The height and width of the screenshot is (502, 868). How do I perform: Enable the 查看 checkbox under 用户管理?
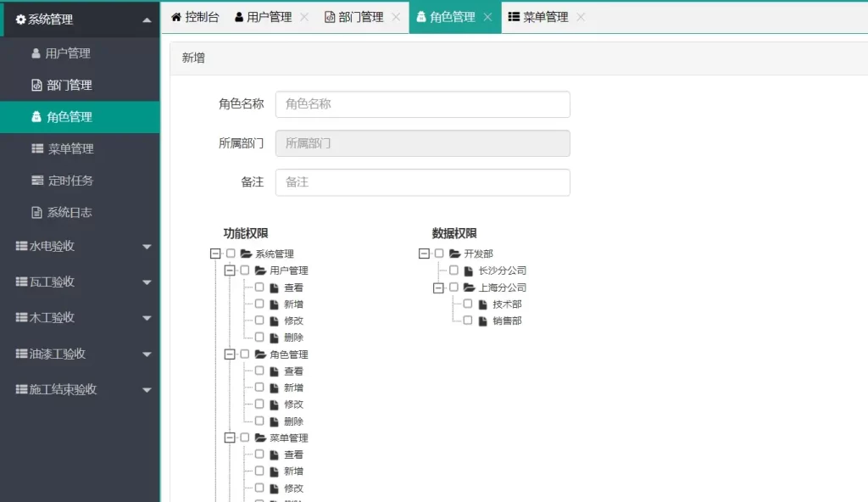pyautogui.click(x=259, y=287)
